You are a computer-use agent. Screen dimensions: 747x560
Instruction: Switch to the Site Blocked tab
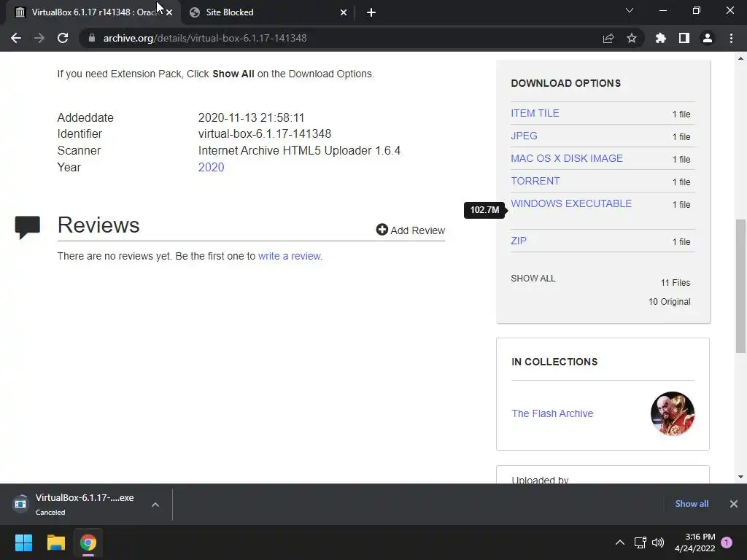tap(267, 12)
